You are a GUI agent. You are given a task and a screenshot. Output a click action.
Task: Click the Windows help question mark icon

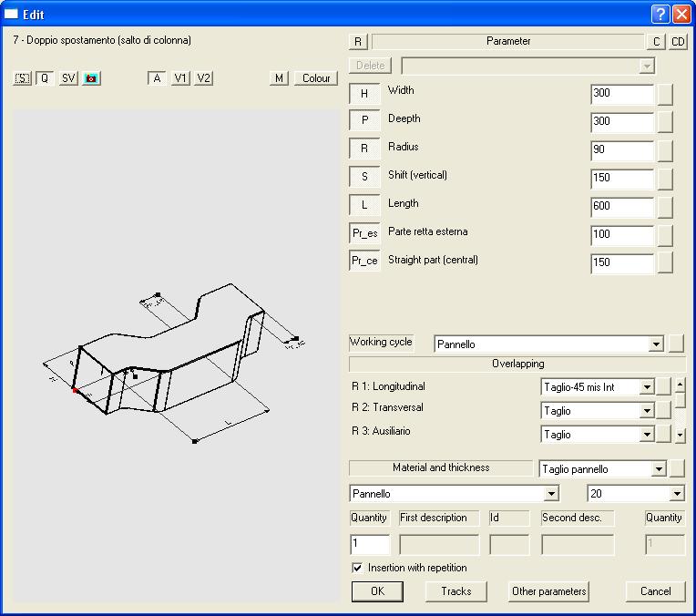660,14
